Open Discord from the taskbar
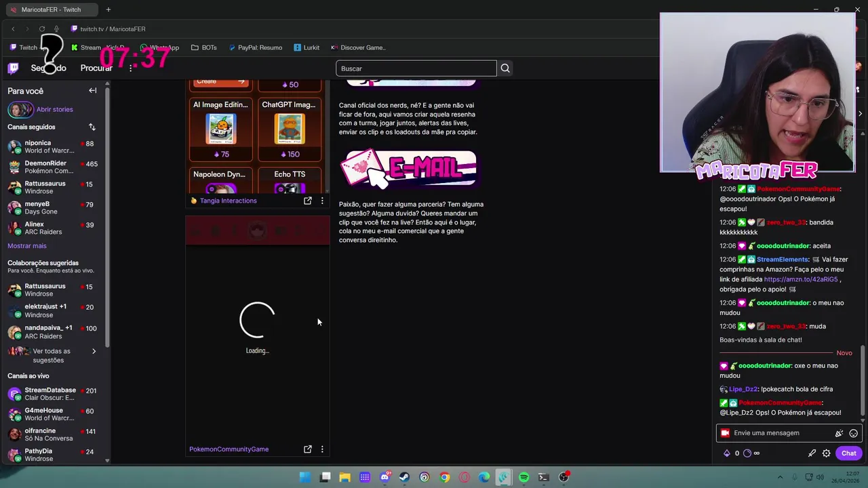868x488 pixels. (384, 477)
